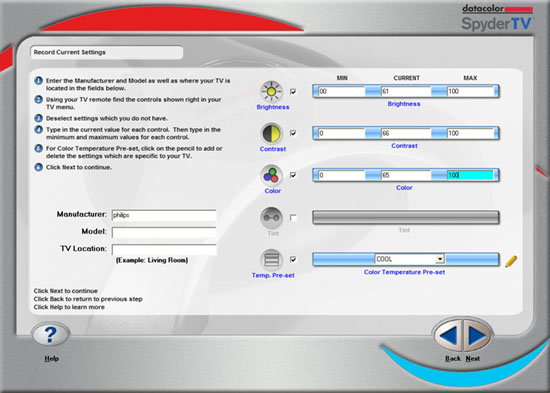Click the Contrast MAX field
This screenshot has height=393, width=550.
pos(470,133)
